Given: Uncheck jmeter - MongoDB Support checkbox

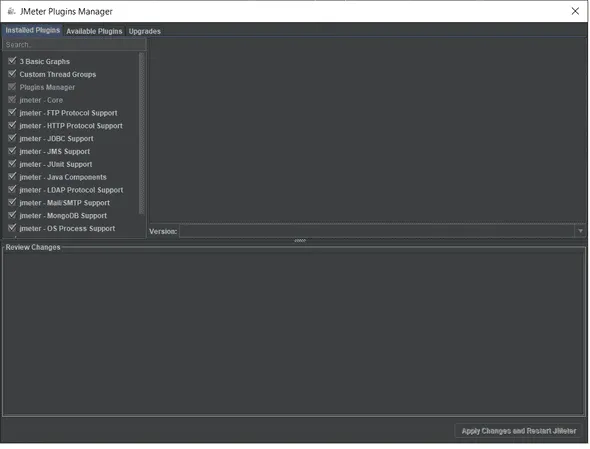Looking at the screenshot, I should [12, 215].
